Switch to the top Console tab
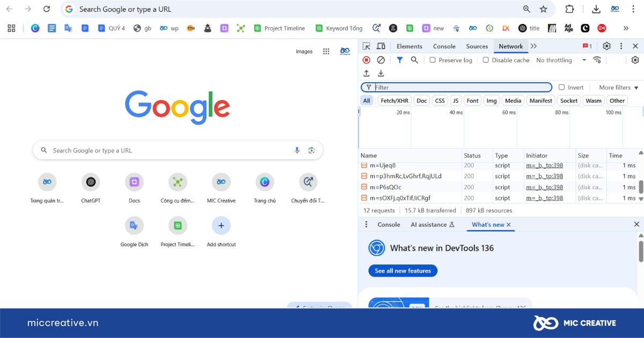644x338 pixels. 444,46
